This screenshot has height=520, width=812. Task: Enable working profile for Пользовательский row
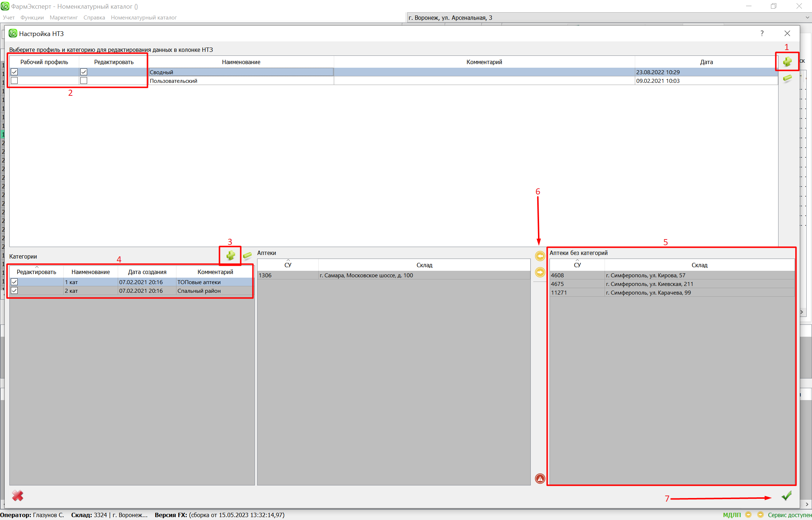(x=14, y=81)
